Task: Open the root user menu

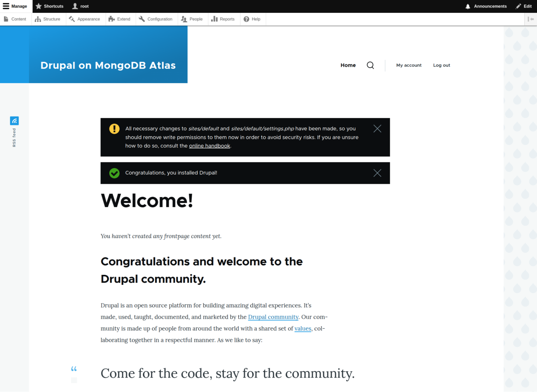Action: (81, 6)
